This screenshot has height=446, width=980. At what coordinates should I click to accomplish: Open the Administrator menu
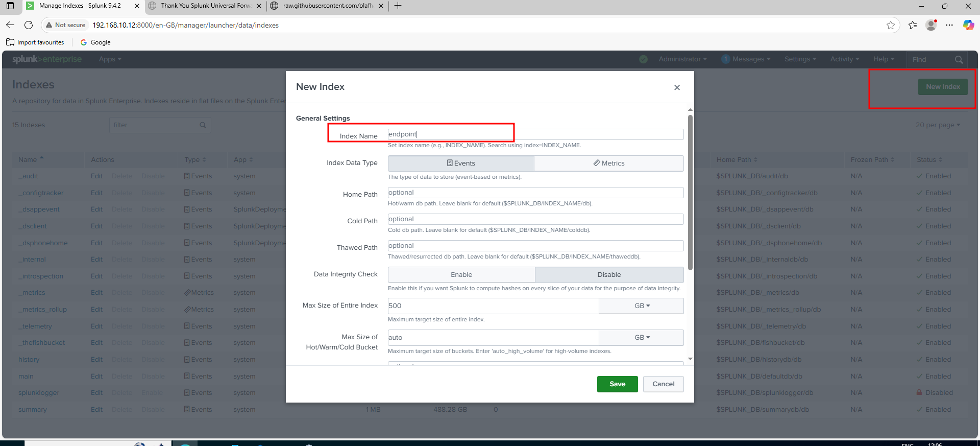coord(682,59)
